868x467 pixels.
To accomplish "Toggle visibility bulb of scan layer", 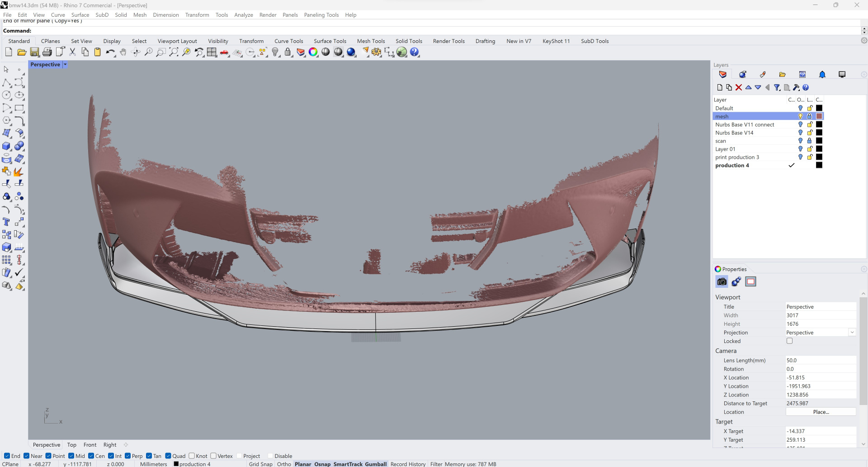I will [x=800, y=141].
